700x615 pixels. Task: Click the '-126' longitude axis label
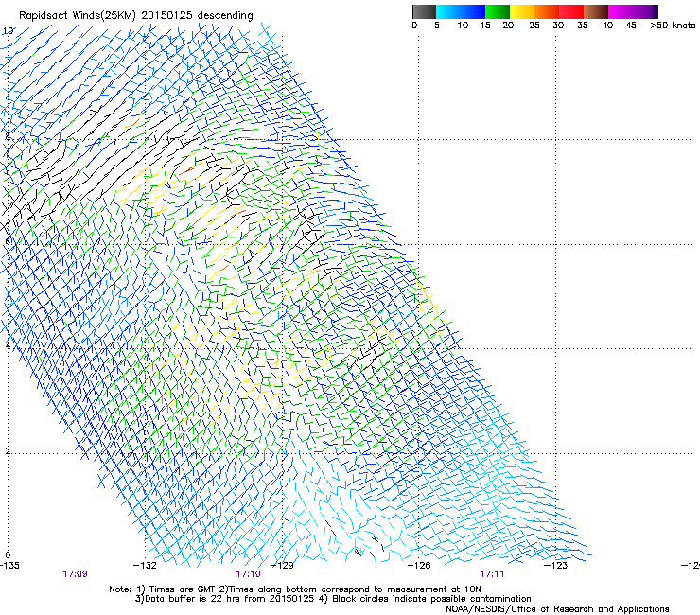click(419, 566)
